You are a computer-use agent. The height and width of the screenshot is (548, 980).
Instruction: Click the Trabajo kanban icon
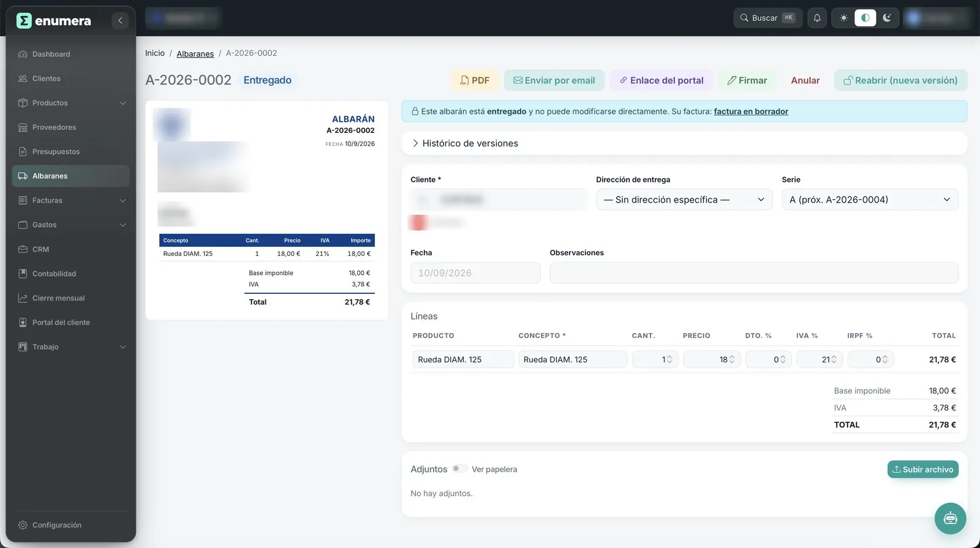23,347
